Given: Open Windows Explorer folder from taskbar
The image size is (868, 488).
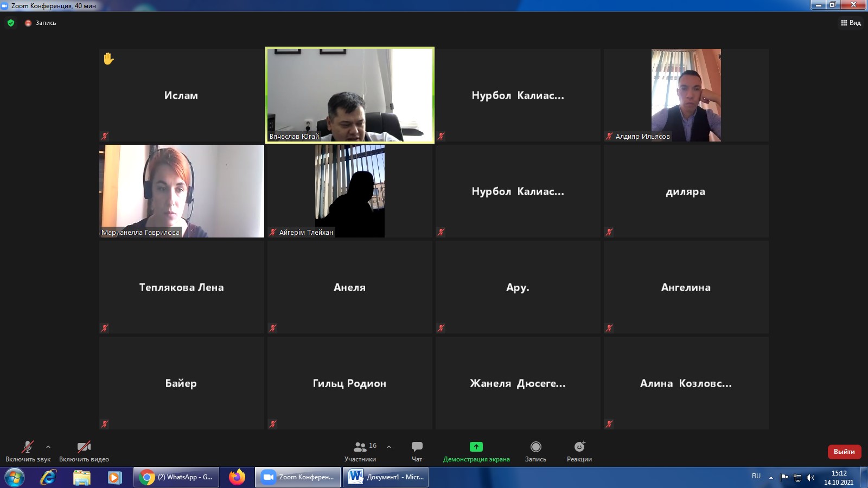Looking at the screenshot, I should 82,477.
